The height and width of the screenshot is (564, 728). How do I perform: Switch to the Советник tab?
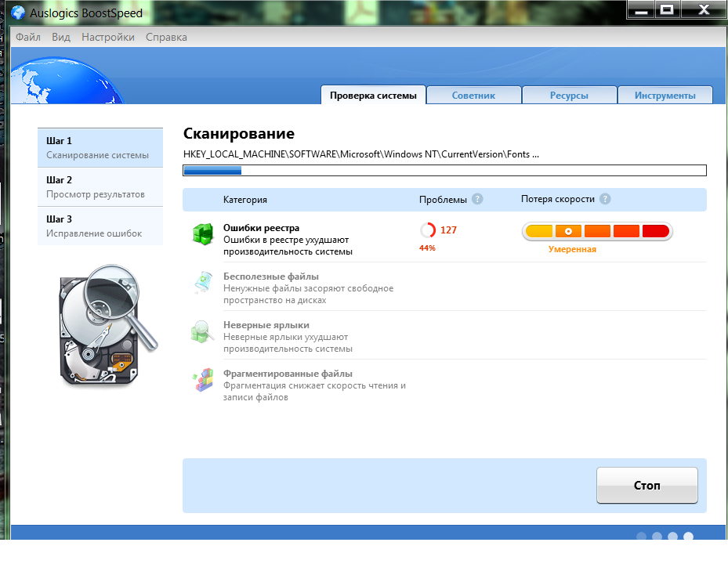pyautogui.click(x=473, y=95)
